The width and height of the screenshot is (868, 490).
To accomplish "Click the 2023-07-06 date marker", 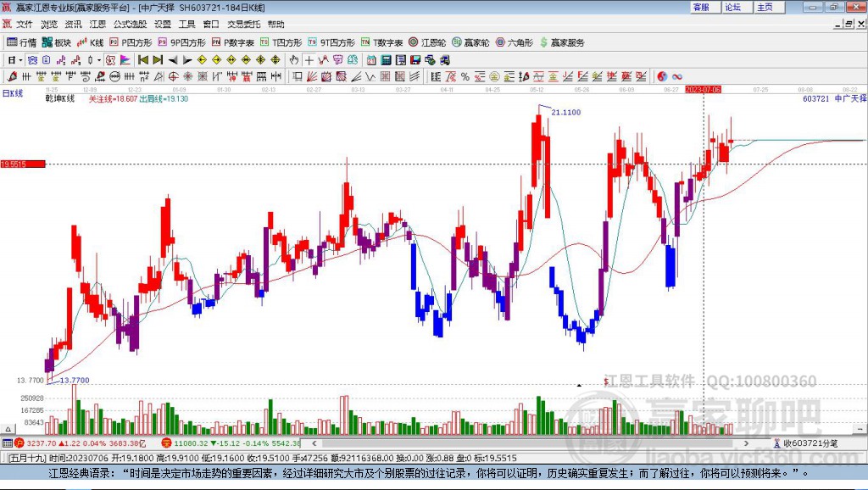I will (x=703, y=88).
